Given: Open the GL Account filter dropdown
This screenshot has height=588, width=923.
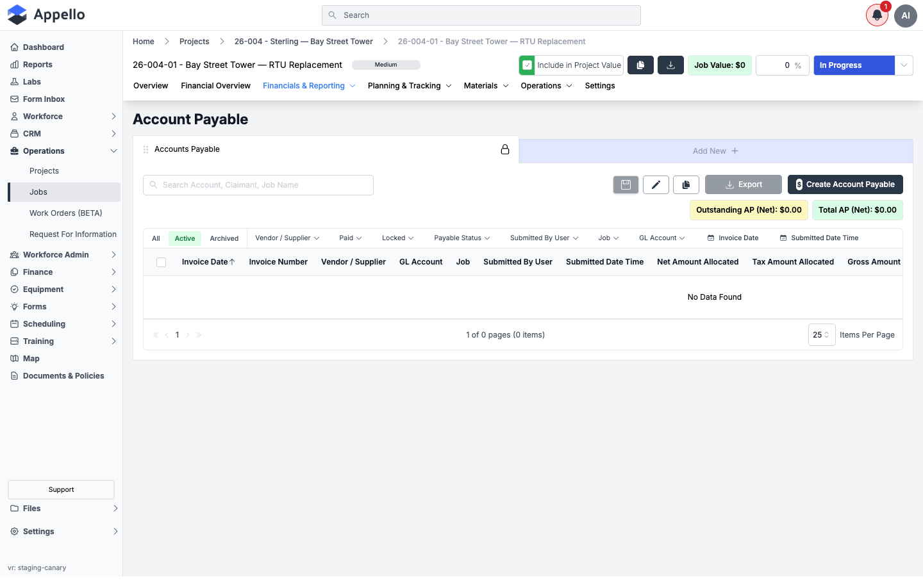Looking at the screenshot, I should point(662,238).
